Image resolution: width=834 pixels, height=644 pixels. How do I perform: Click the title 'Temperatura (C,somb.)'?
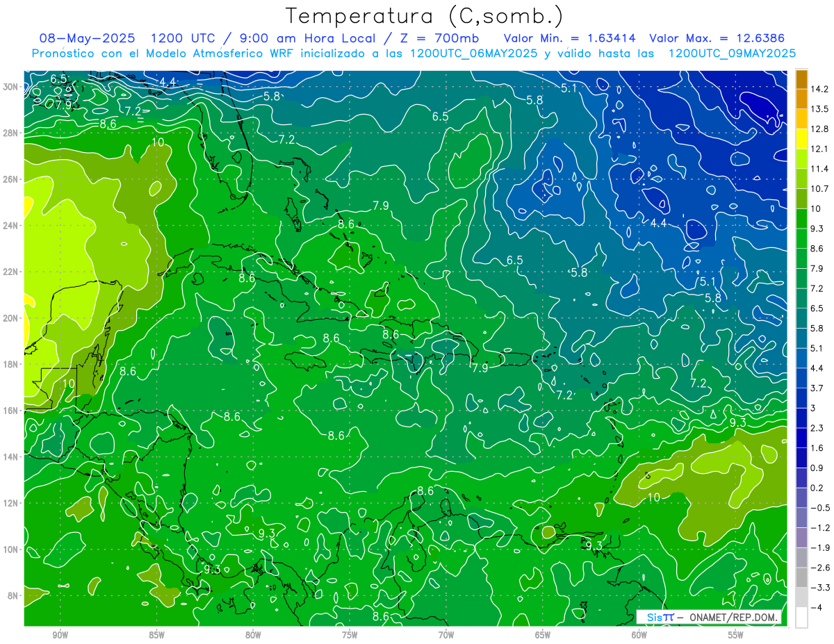tap(425, 16)
